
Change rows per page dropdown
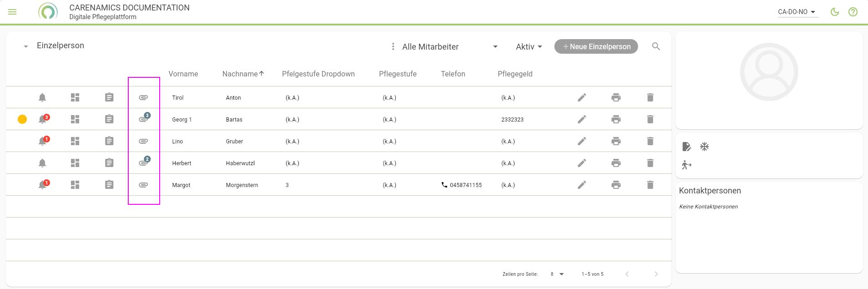click(x=557, y=274)
